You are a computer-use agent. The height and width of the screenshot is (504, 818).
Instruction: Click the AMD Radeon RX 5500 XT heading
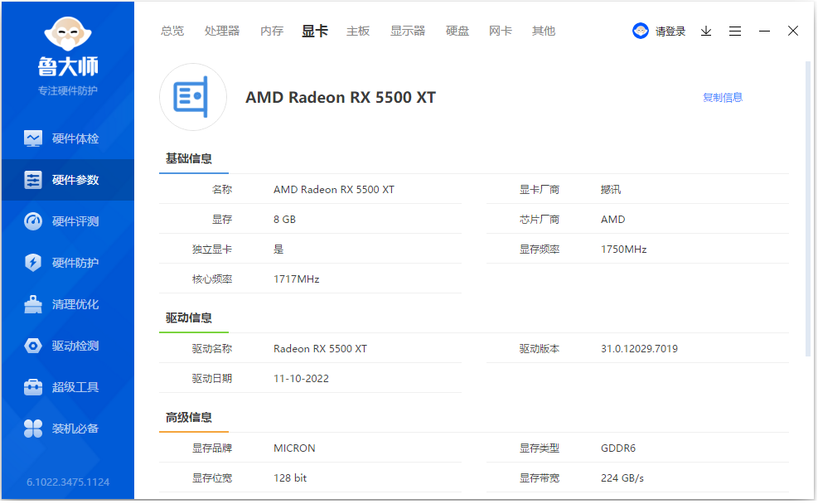tap(341, 98)
